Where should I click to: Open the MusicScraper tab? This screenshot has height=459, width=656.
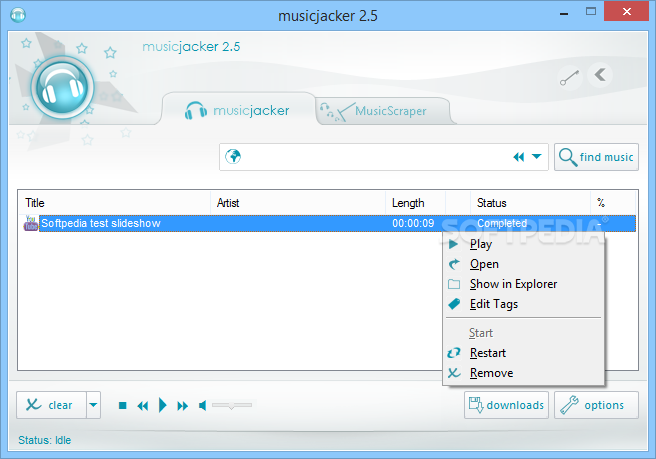[384, 111]
